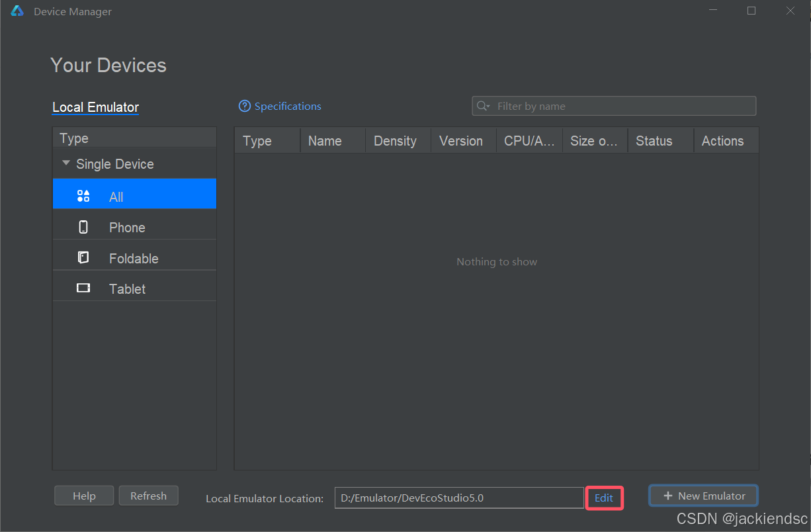Viewport: 811px width, 532px height.
Task: Close the Device Manager window
Action: point(790,11)
